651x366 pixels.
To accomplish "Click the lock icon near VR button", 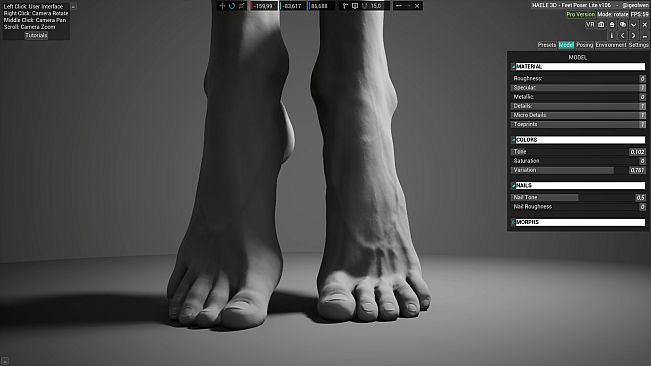I will click(x=612, y=24).
